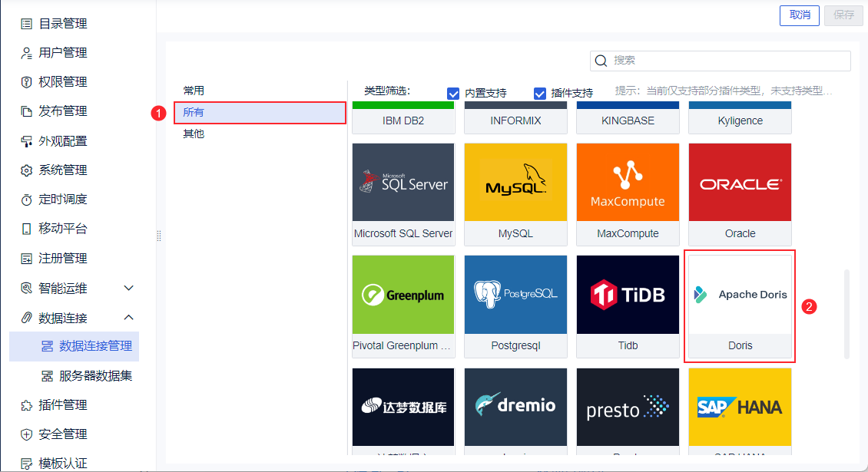Expand the 智能运维 menu chevron
Screen dimensions: 868x472
pos(128,289)
